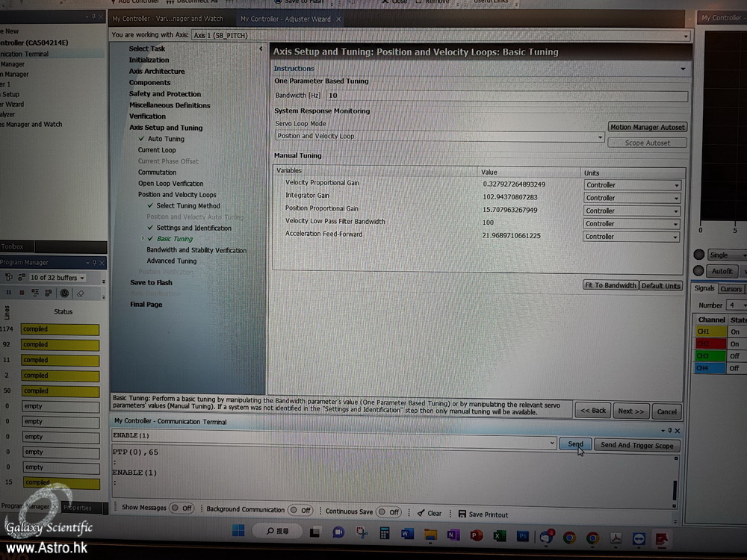The width and height of the screenshot is (747, 560).
Task: Select Bandwidth and Stability Verification step
Action: click(x=196, y=250)
